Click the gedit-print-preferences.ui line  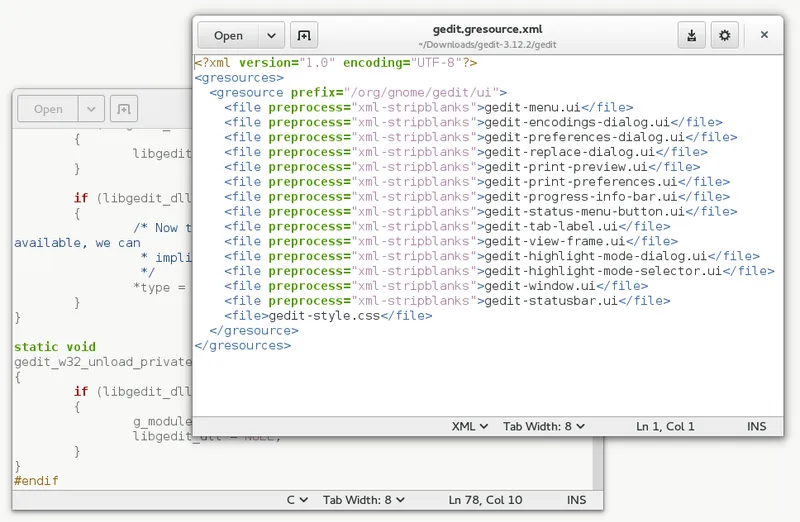coord(477,181)
